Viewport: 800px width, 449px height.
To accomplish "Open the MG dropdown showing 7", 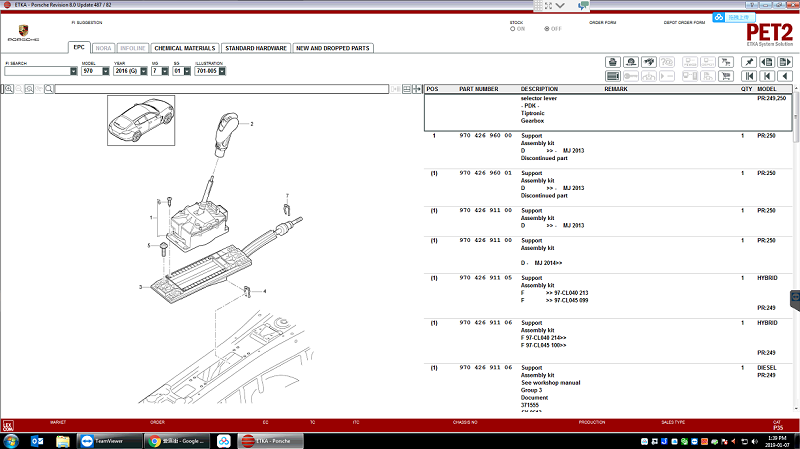I will click(x=165, y=71).
